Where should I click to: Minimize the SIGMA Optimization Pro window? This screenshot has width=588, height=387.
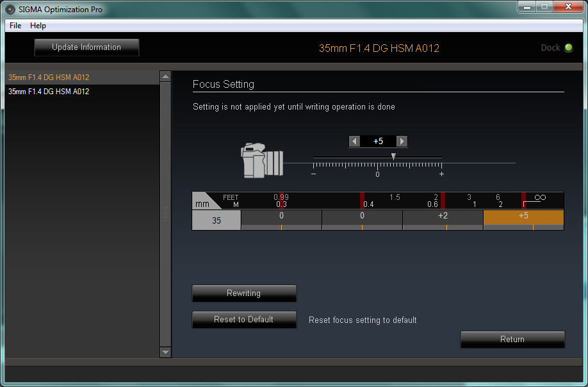(527, 7)
